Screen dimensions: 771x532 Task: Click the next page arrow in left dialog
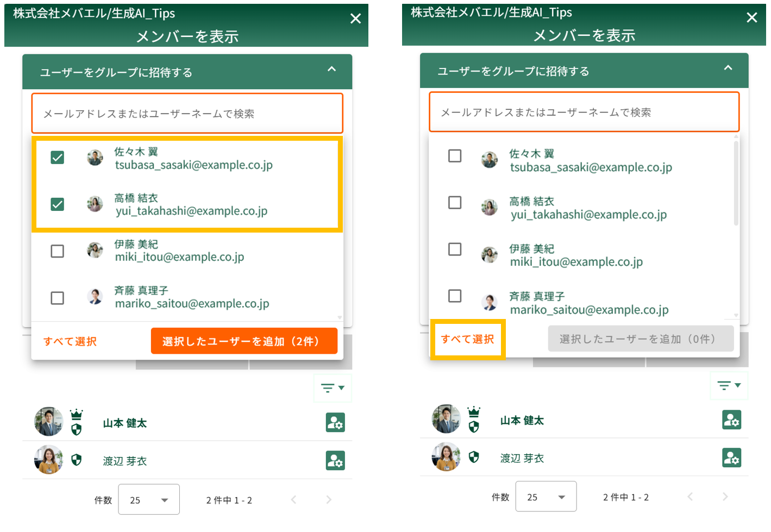coord(329,500)
